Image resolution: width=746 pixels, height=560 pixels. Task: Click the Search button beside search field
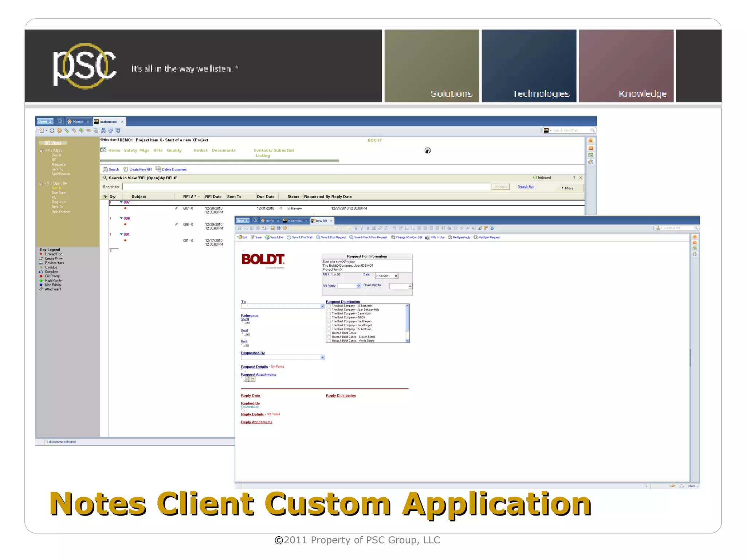pyautogui.click(x=501, y=187)
